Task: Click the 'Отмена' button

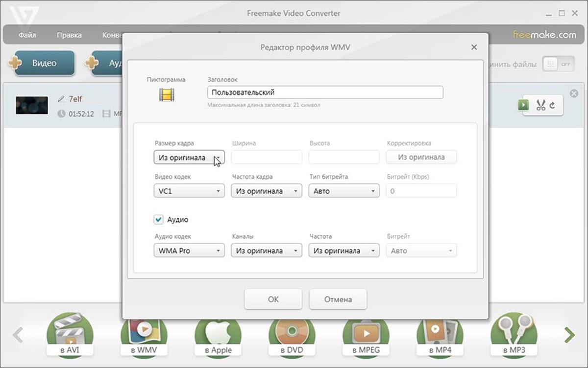Action: [338, 299]
